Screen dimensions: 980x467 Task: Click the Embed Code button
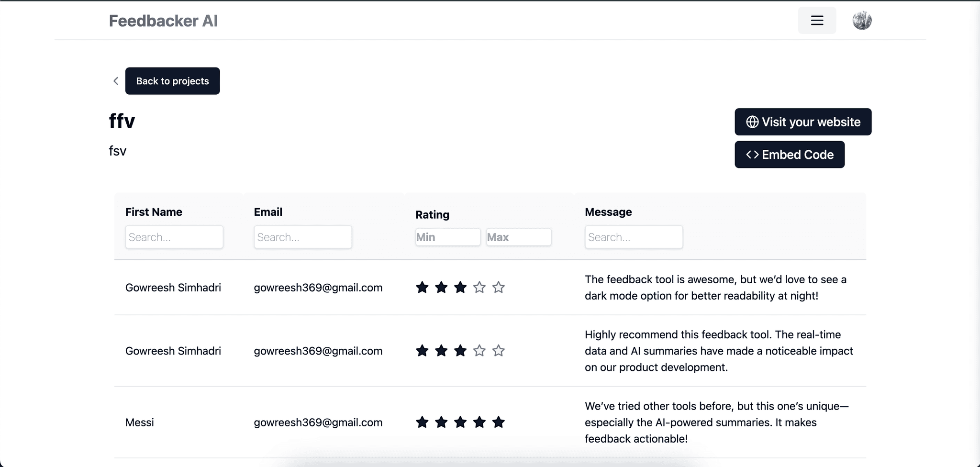pyautogui.click(x=790, y=155)
